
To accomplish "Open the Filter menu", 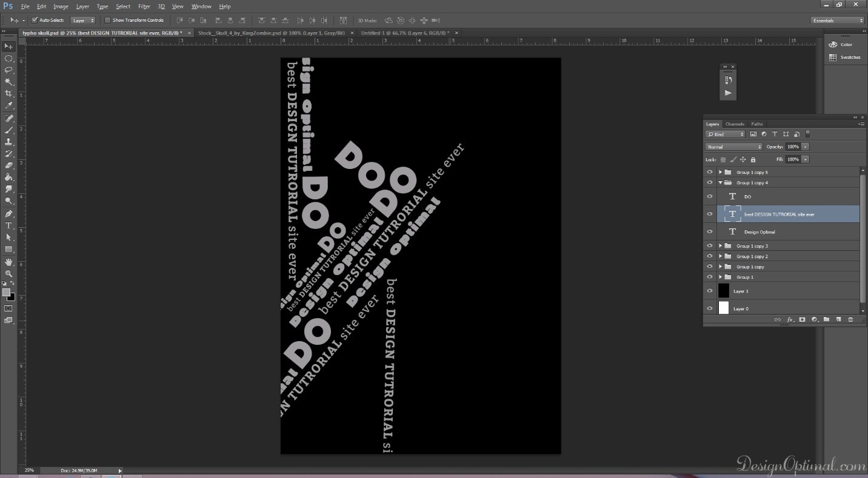I will [x=144, y=6].
